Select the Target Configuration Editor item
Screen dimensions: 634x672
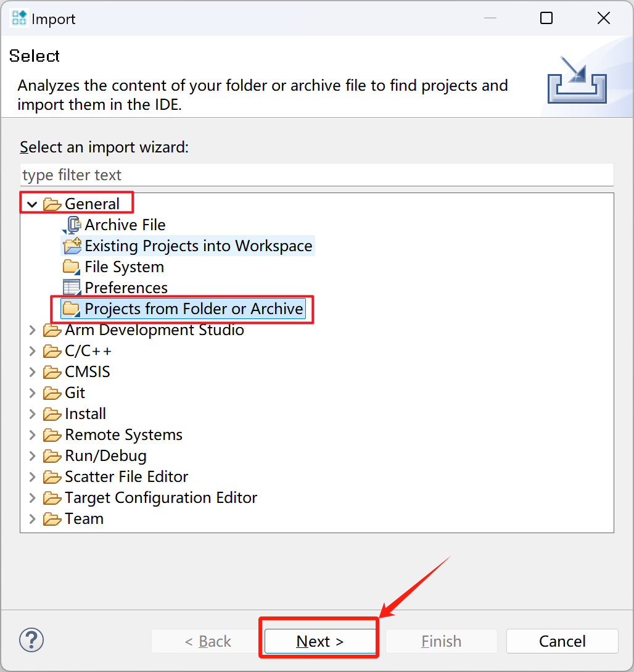[x=161, y=498]
